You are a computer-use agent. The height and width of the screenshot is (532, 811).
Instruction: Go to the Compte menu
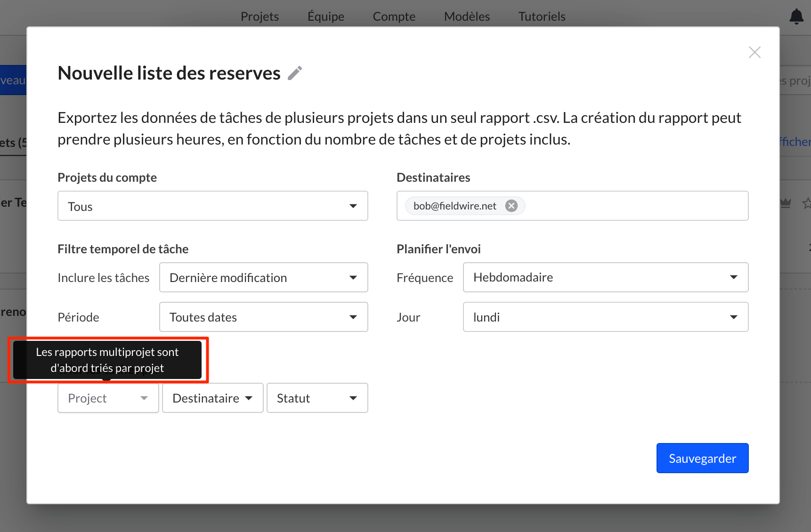click(x=394, y=16)
